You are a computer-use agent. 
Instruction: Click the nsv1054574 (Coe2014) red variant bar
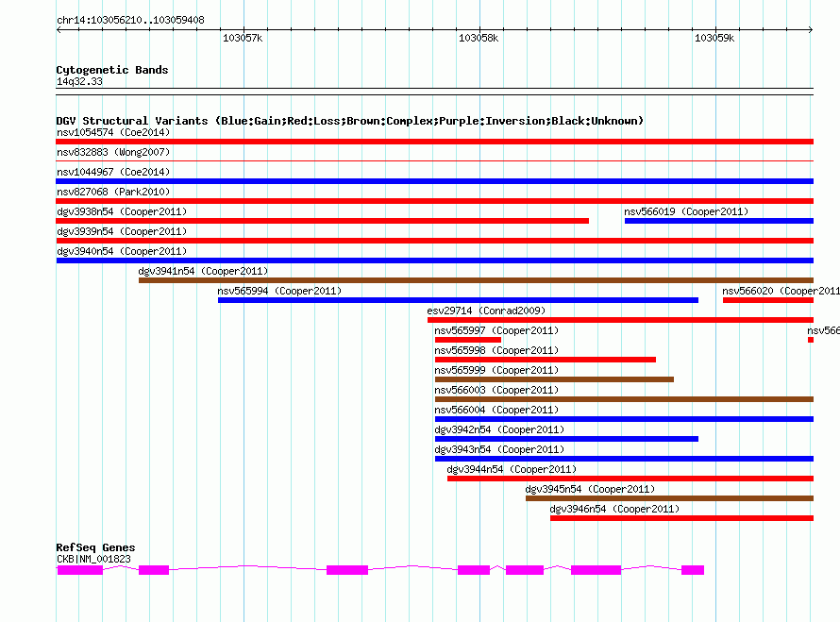click(x=434, y=142)
